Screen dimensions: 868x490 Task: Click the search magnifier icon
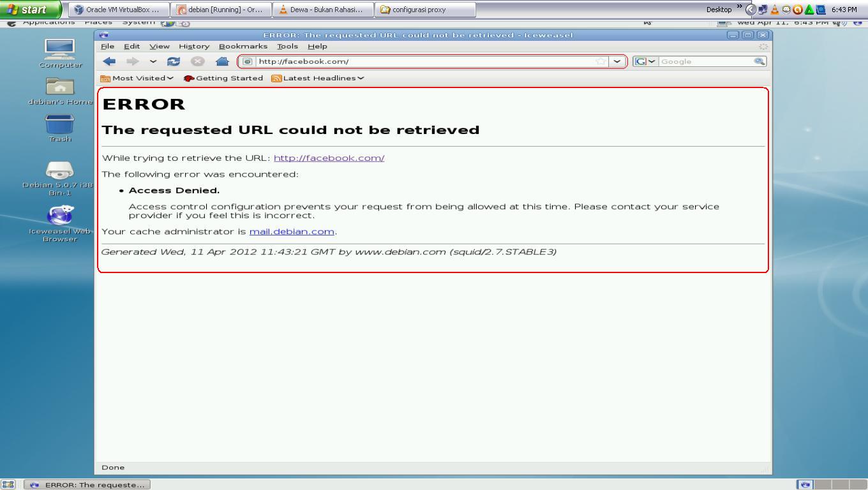[759, 61]
